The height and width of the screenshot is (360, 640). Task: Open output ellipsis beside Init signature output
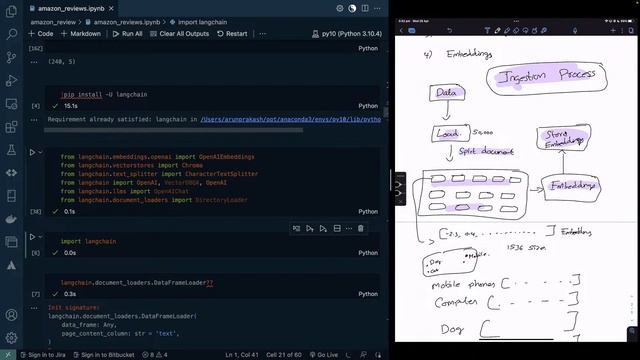point(34,308)
